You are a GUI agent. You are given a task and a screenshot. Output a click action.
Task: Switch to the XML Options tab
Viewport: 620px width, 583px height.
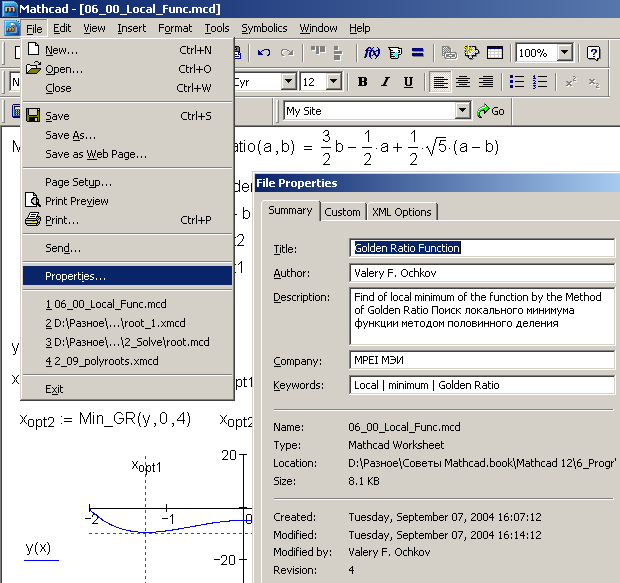(x=402, y=212)
